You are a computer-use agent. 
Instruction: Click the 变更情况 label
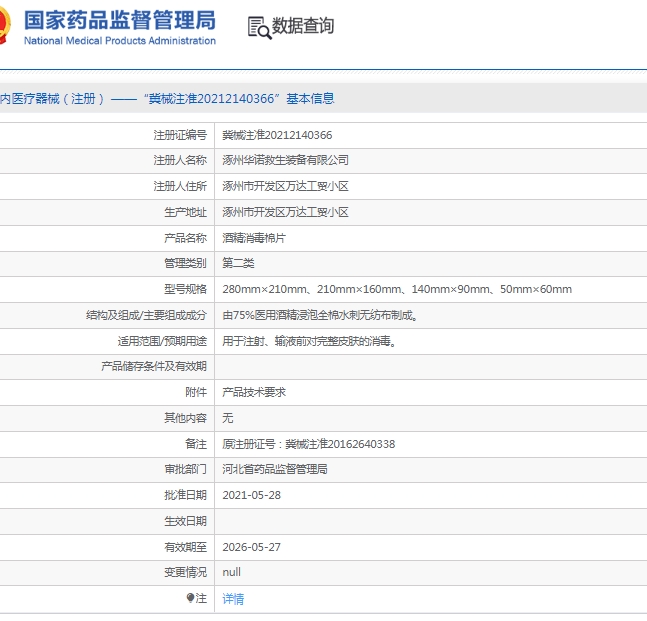185,572
